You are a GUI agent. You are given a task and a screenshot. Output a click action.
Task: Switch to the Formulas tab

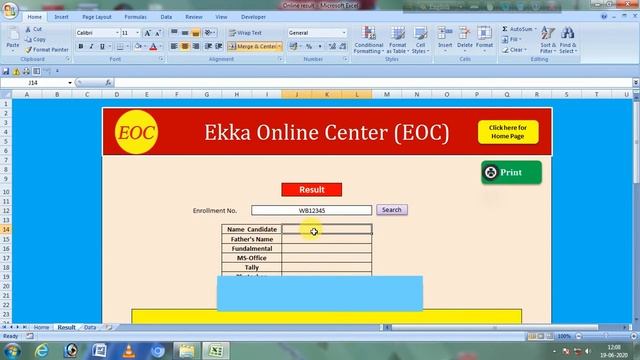coord(136,17)
